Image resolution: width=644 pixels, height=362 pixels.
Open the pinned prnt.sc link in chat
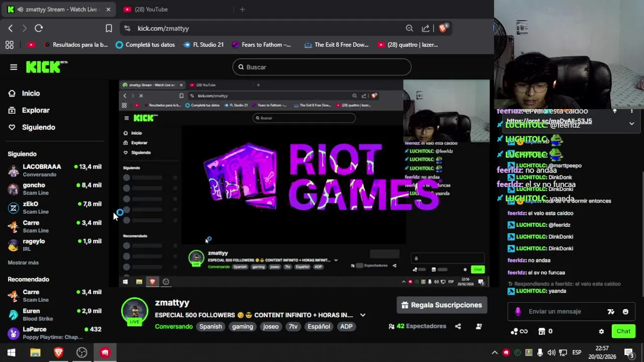[549, 121]
